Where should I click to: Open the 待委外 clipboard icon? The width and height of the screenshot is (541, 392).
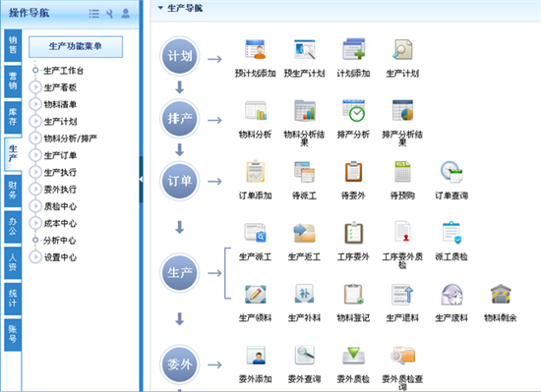353,172
